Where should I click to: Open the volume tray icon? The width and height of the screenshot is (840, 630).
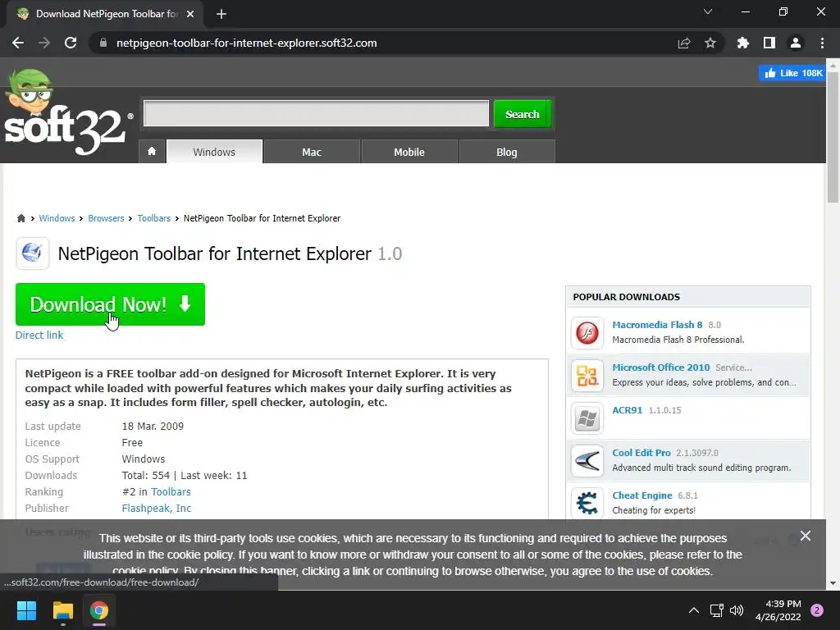tap(737, 610)
